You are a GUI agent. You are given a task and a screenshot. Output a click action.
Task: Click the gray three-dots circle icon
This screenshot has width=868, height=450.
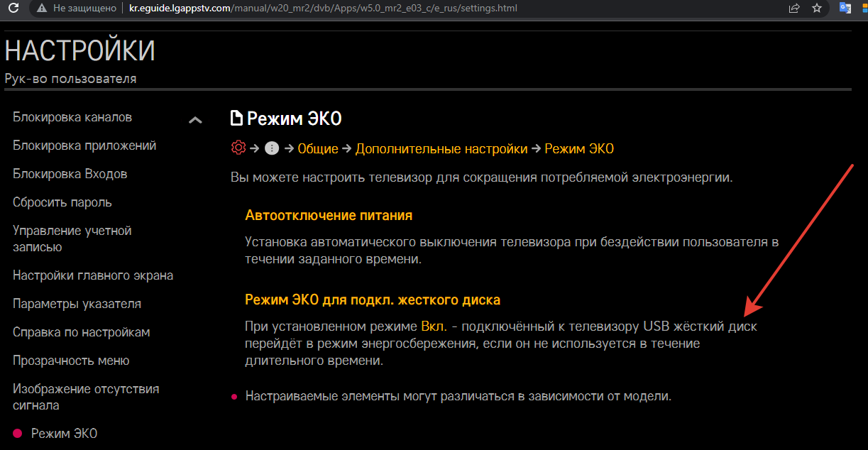(x=271, y=148)
